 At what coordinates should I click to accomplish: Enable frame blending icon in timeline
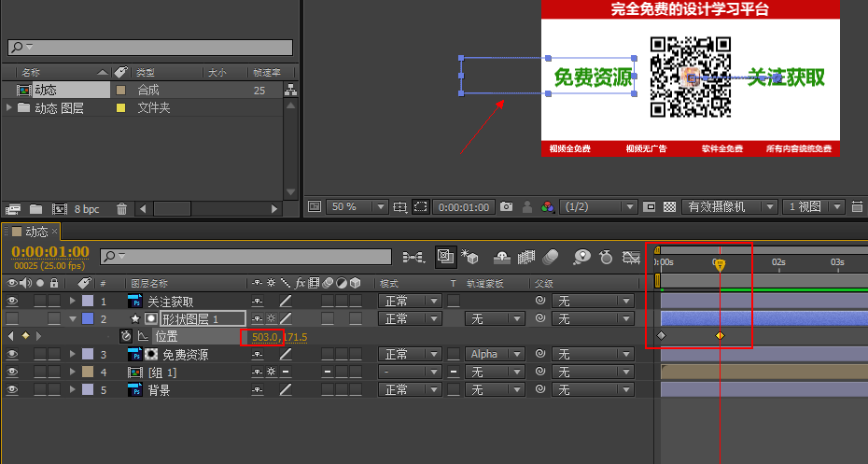pyautogui.click(x=525, y=257)
